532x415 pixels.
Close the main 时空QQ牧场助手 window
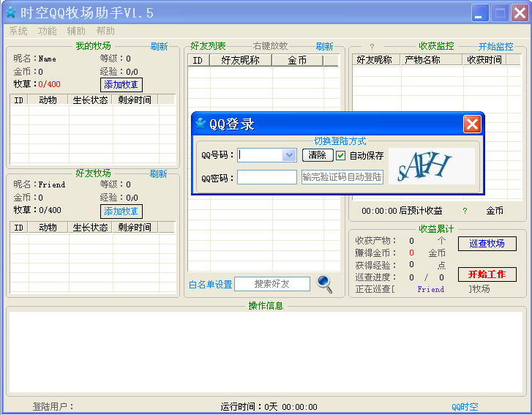tap(520, 13)
